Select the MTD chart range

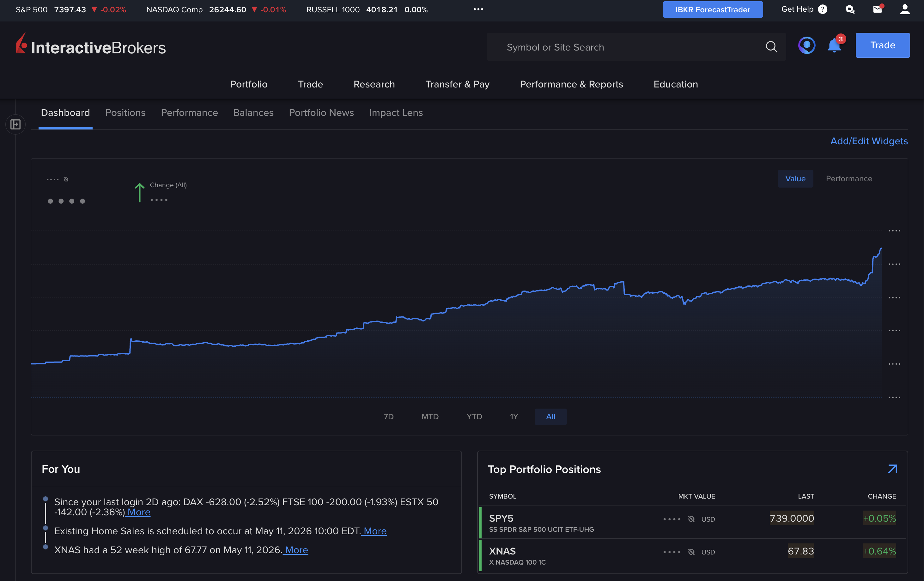click(x=430, y=416)
